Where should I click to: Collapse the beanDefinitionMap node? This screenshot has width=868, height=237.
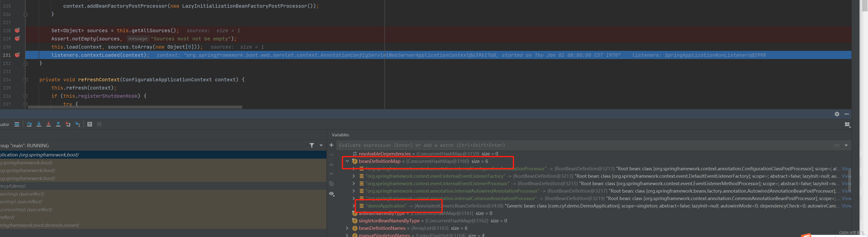pyautogui.click(x=347, y=161)
